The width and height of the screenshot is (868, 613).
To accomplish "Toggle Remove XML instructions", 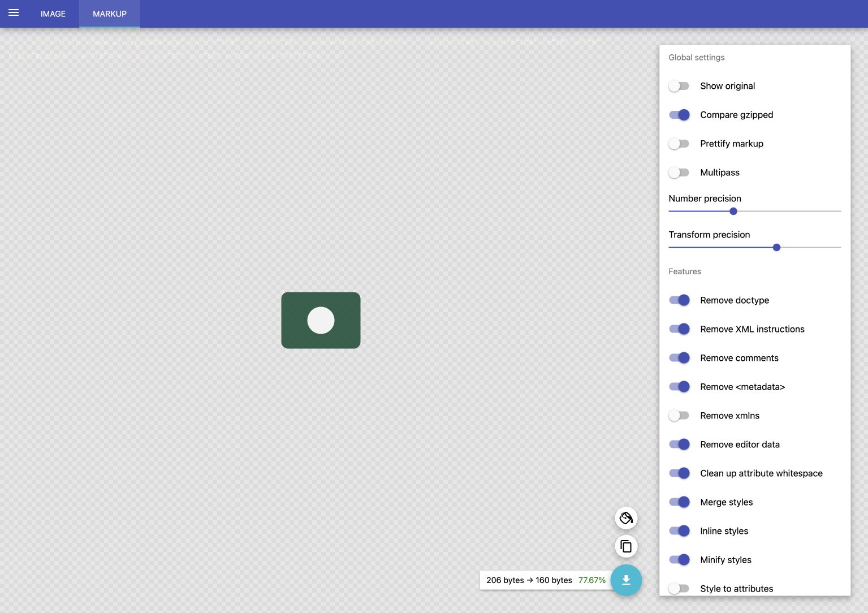I will (x=679, y=329).
